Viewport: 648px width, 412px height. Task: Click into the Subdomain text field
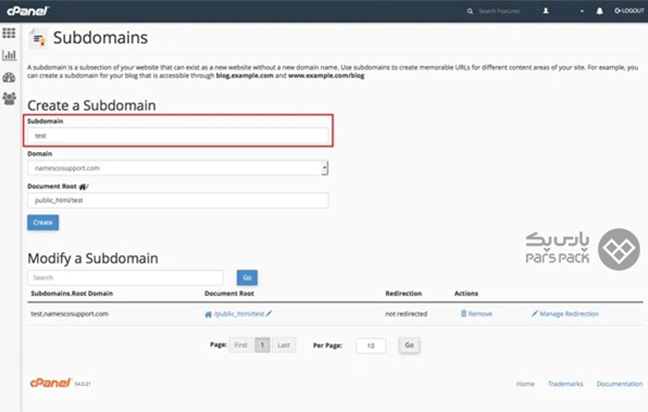[178, 136]
